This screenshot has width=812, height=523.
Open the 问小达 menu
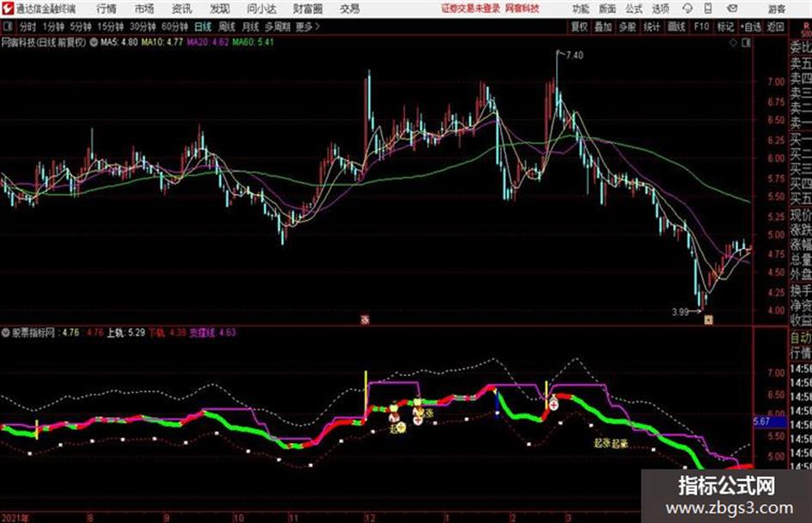(261, 9)
